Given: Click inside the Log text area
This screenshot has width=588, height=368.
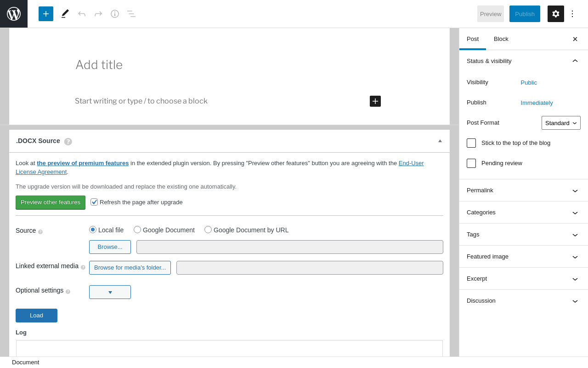Looking at the screenshot, I should click(x=229, y=348).
